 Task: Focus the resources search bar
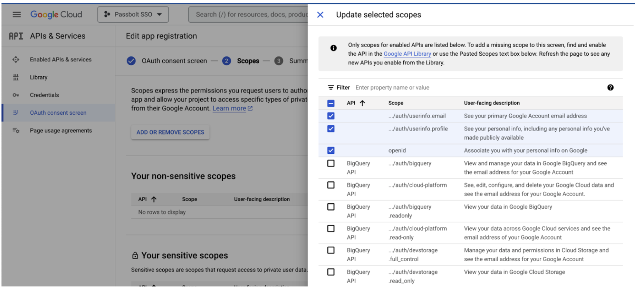[248, 15]
